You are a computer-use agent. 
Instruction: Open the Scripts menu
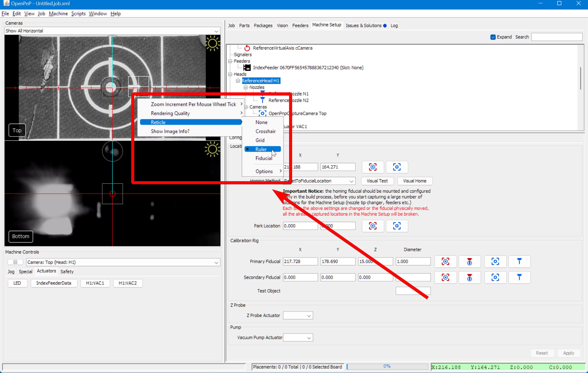pyautogui.click(x=78, y=13)
